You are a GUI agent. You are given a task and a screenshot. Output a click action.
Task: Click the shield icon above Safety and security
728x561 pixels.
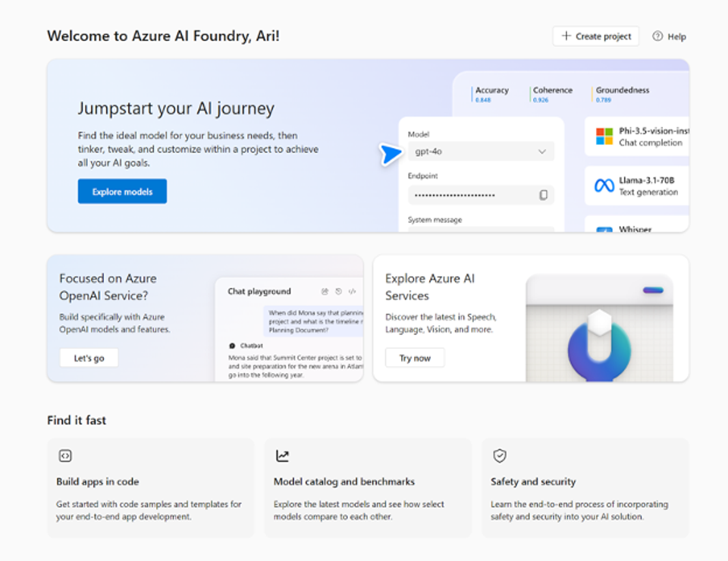[500, 456]
